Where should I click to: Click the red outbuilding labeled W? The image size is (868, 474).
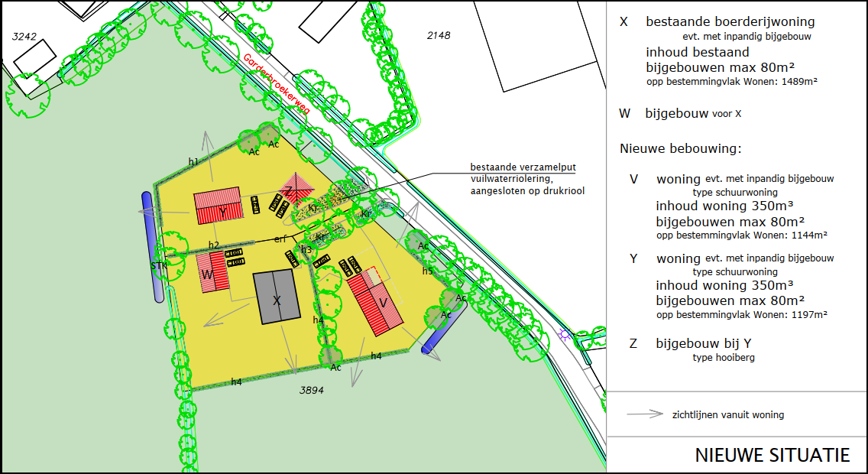click(214, 272)
